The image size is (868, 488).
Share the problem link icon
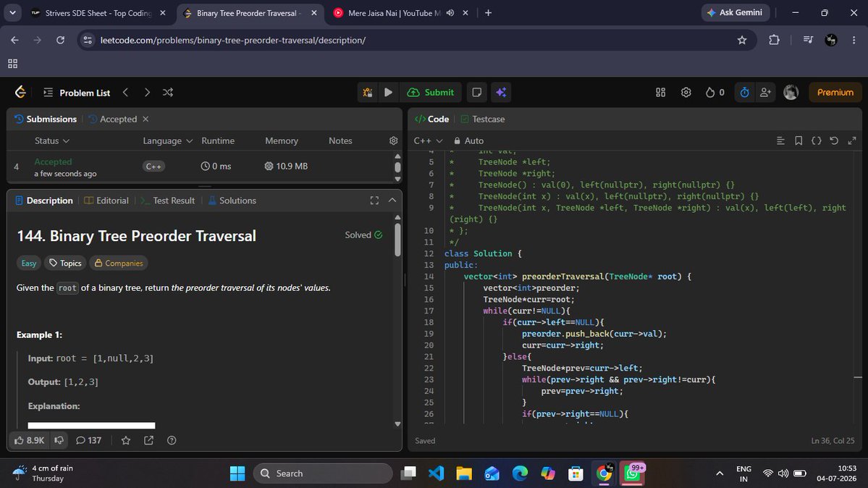click(149, 440)
